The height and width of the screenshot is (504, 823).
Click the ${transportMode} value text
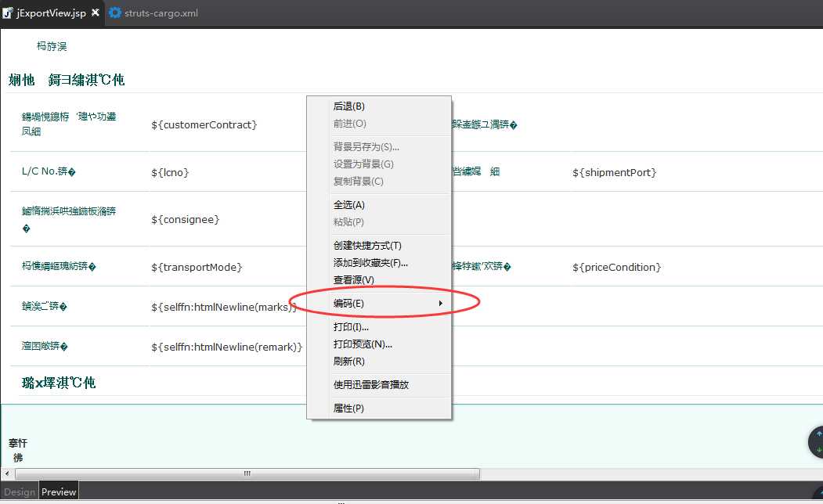[197, 267]
